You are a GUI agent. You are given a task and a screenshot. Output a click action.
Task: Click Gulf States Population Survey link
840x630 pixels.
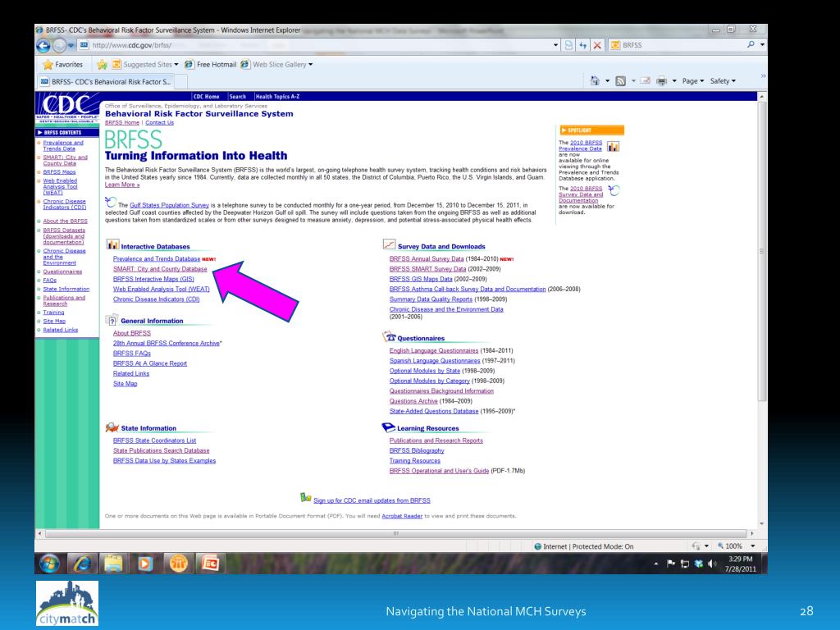click(x=169, y=205)
